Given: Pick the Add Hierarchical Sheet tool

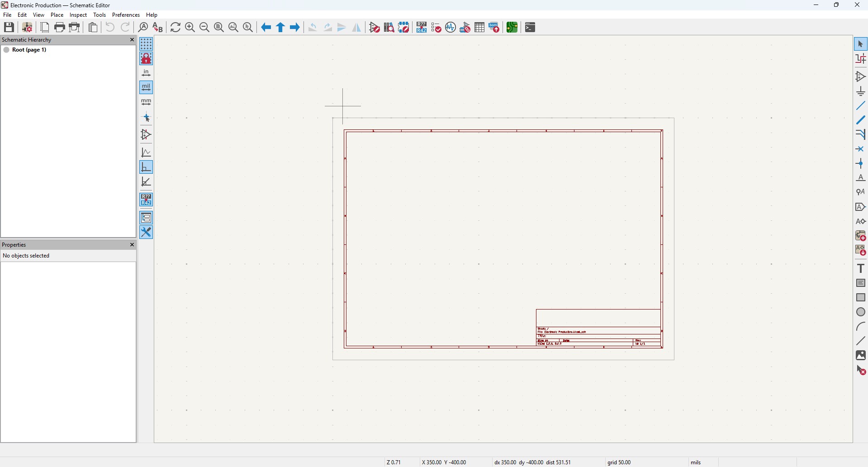Looking at the screenshot, I should tap(861, 236).
